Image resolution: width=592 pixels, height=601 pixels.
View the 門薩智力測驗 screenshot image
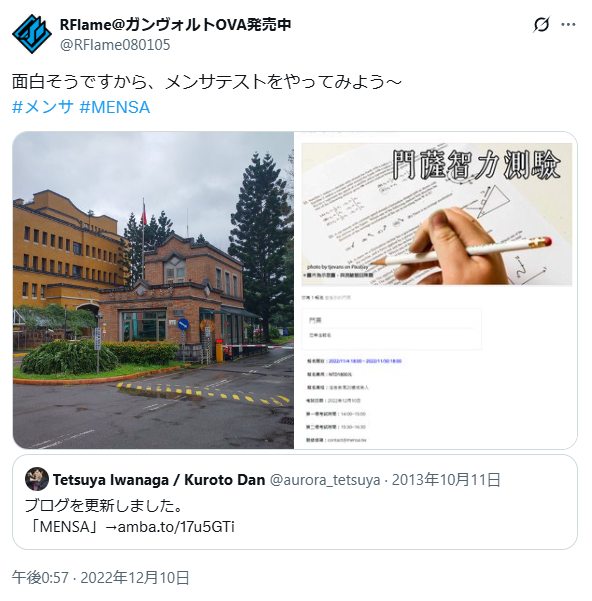436,290
